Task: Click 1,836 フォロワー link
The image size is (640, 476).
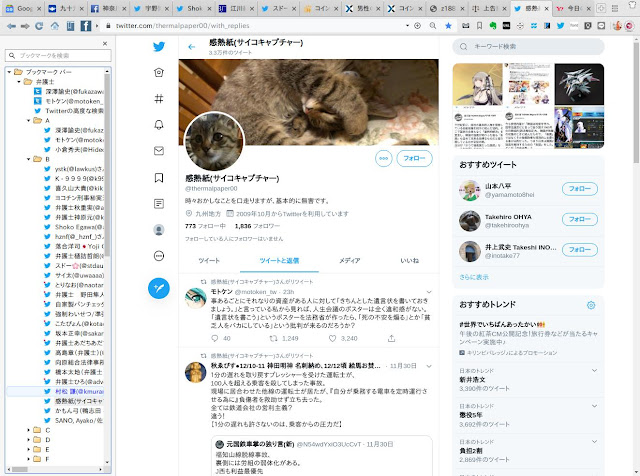Action: pos(257,226)
